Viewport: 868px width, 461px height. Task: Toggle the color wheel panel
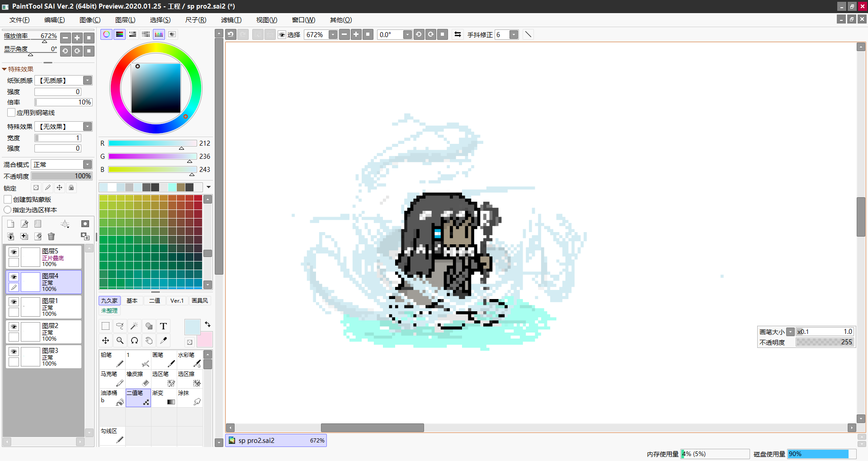106,34
